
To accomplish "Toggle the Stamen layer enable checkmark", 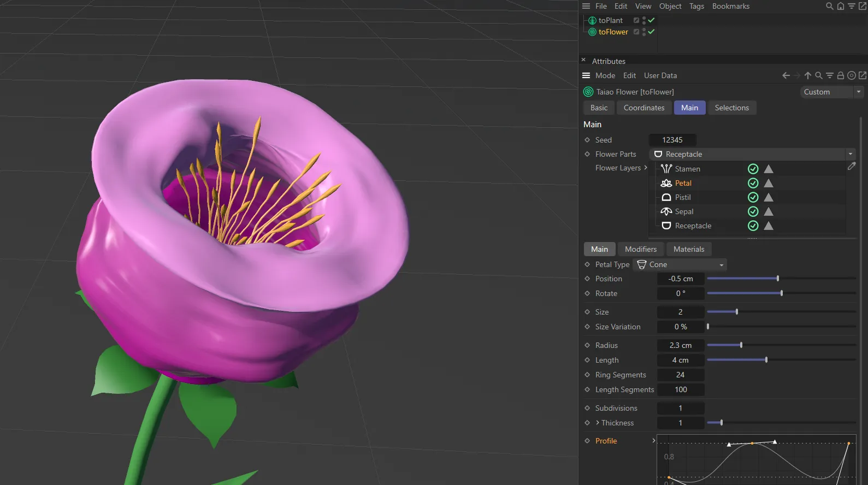I will 753,169.
